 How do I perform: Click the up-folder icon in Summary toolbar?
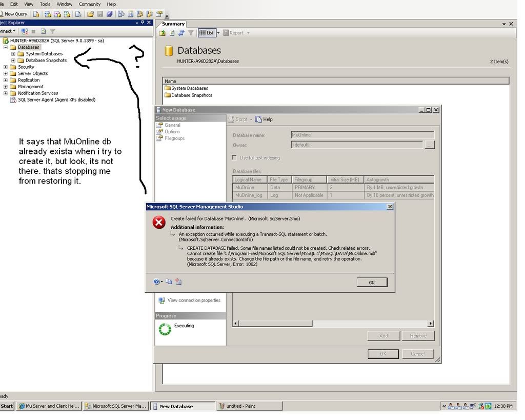pos(163,33)
